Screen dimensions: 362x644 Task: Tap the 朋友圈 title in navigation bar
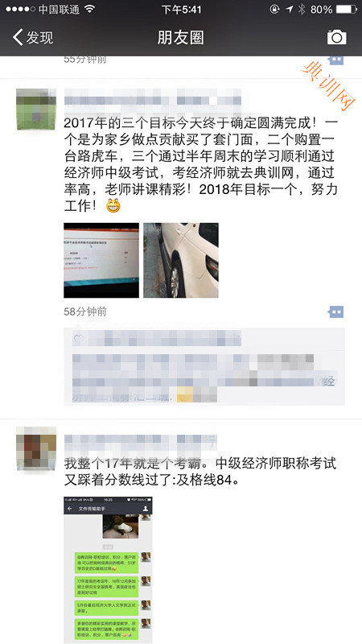pyautogui.click(x=180, y=38)
